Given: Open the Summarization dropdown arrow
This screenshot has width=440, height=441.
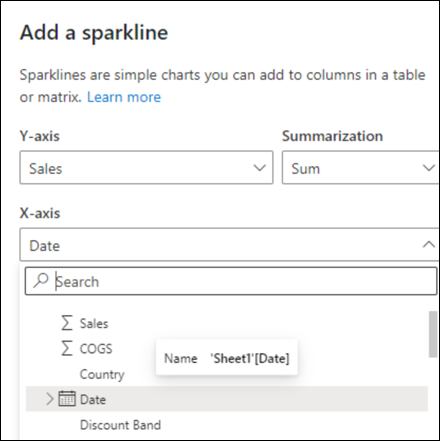Looking at the screenshot, I should pyautogui.click(x=429, y=168).
